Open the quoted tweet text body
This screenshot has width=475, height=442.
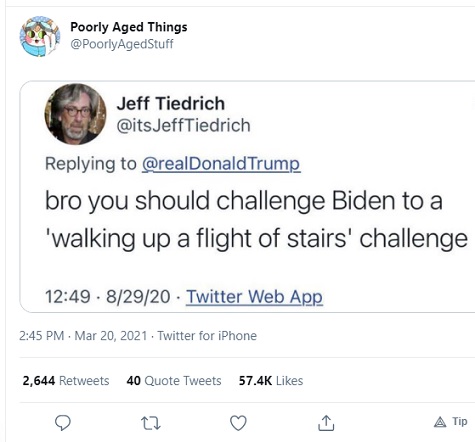click(x=256, y=220)
